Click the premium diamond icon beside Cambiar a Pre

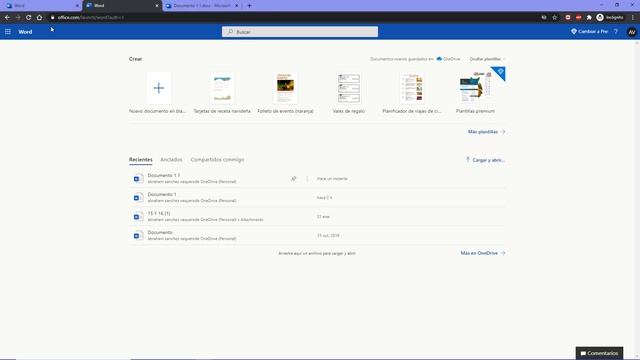[574, 31]
